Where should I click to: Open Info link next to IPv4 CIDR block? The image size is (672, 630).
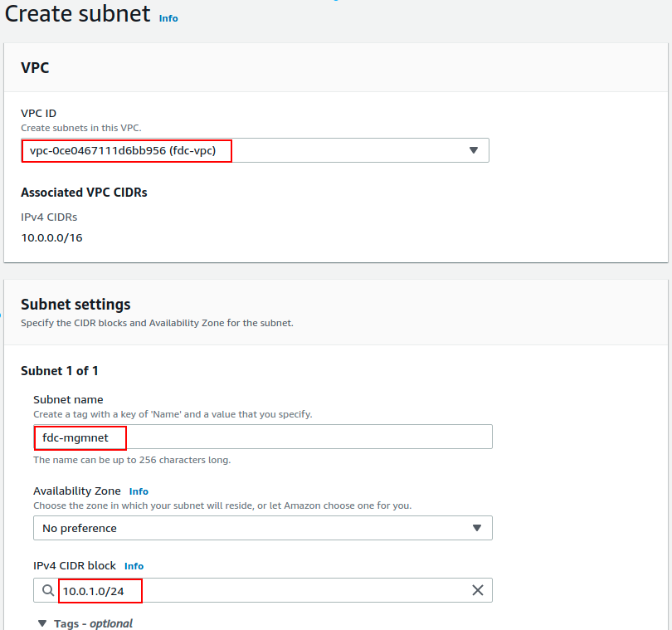coord(134,566)
